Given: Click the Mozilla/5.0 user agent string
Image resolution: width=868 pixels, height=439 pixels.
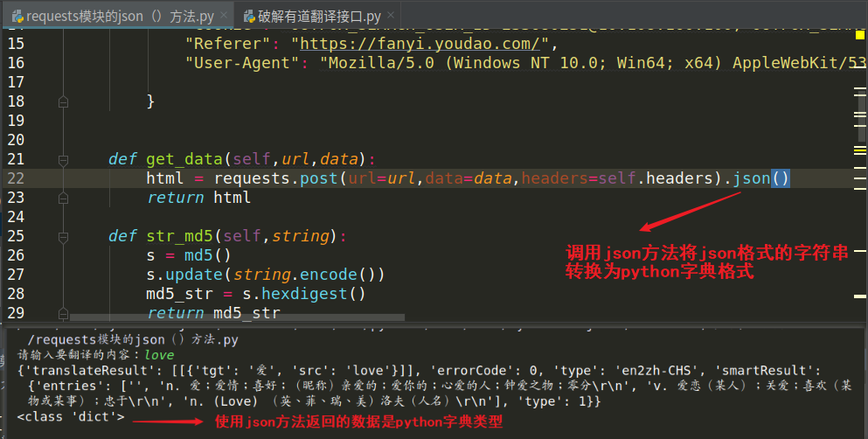Looking at the screenshot, I should [x=594, y=63].
